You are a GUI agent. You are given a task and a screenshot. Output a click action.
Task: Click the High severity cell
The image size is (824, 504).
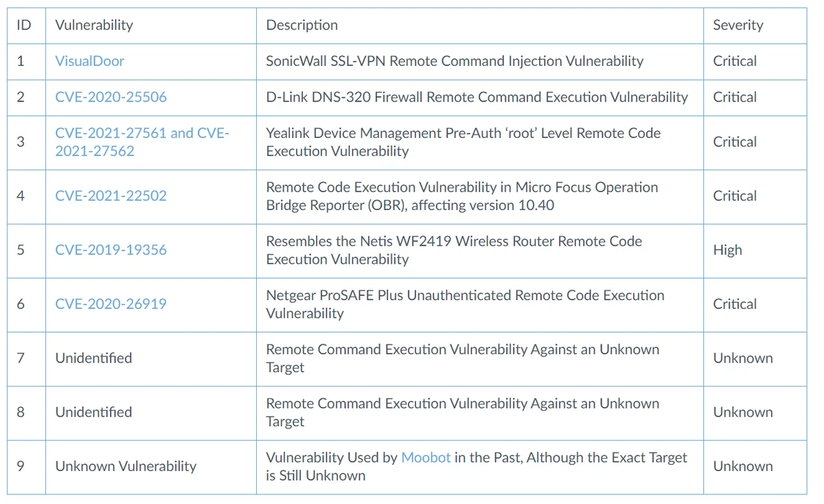pos(727,250)
